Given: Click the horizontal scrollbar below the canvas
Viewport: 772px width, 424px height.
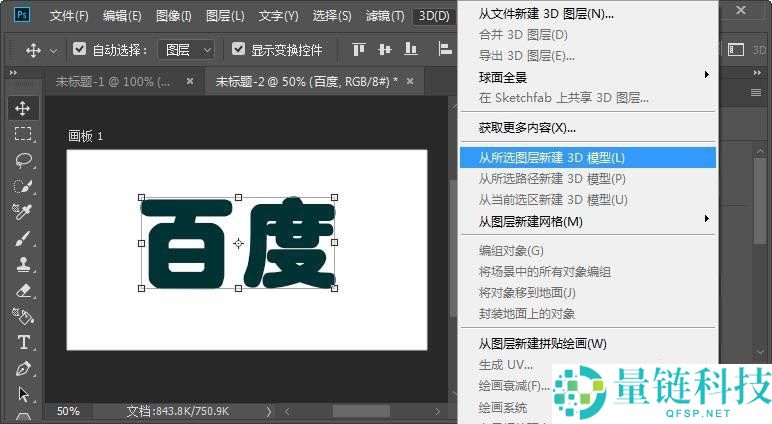Looking at the screenshot, I should click(x=360, y=411).
